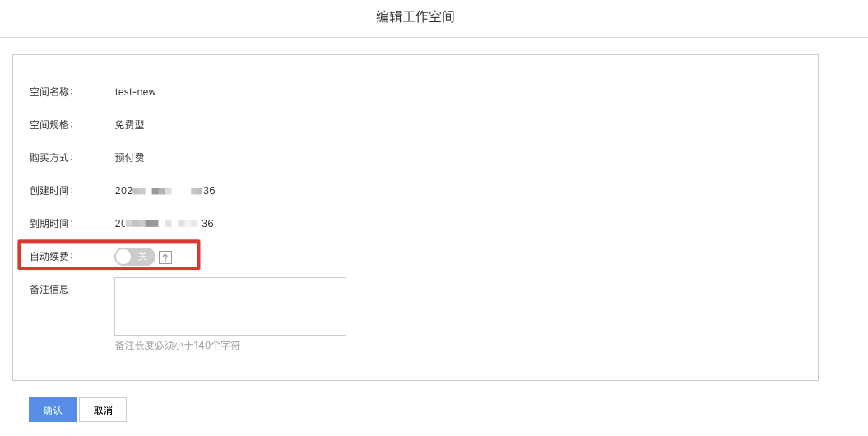The width and height of the screenshot is (868, 436).
Task: Click the 确认 confirm button
Action: coord(53,410)
